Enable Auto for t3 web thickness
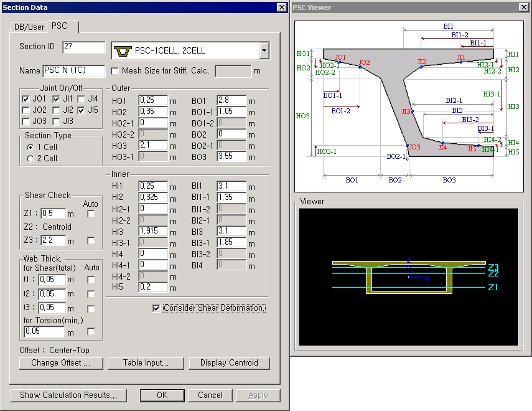 pos(91,308)
